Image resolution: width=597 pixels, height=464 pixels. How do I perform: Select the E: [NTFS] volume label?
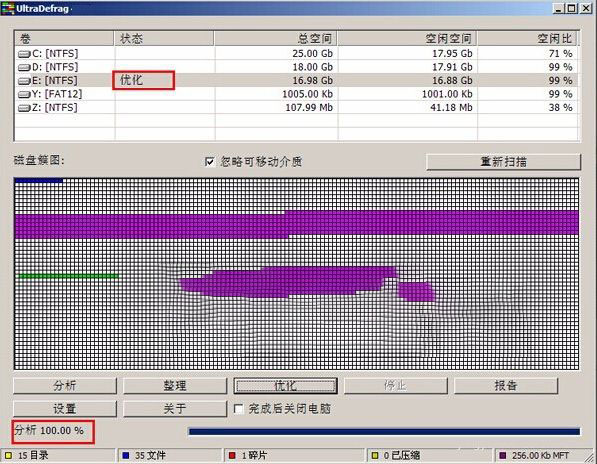coord(55,81)
